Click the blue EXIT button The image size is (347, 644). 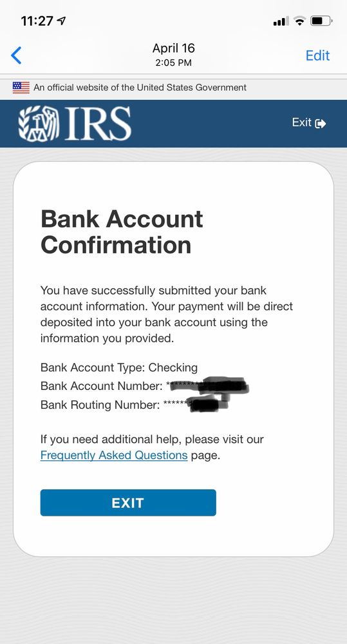[x=128, y=503]
